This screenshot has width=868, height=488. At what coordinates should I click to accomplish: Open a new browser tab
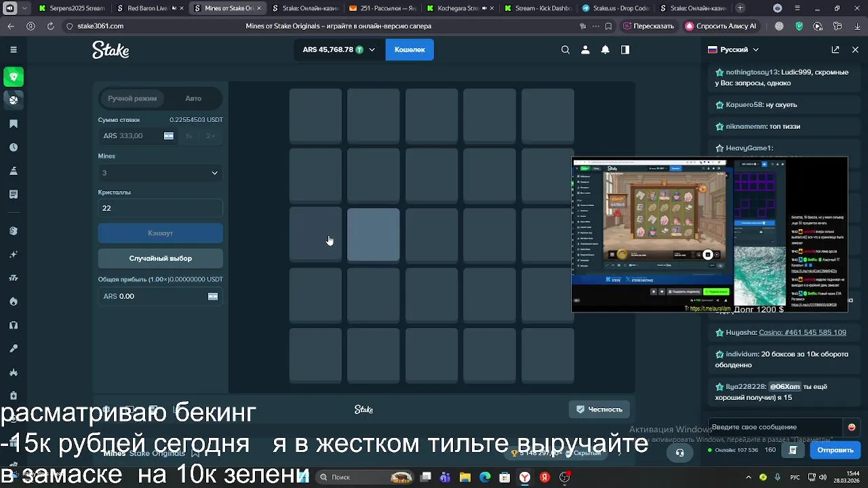(x=740, y=8)
